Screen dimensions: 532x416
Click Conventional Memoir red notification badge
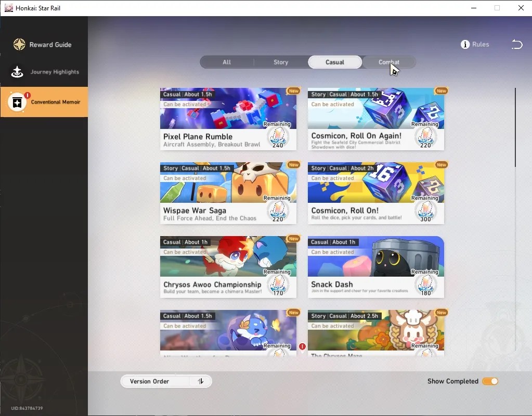coord(28,95)
